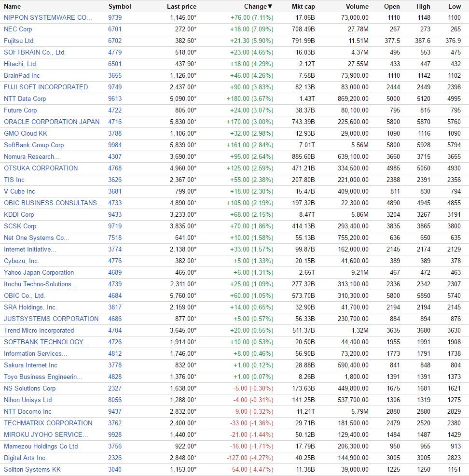Open Toyo Business Engineerin... link
Screen dimensions: 469x476
click(x=43, y=377)
